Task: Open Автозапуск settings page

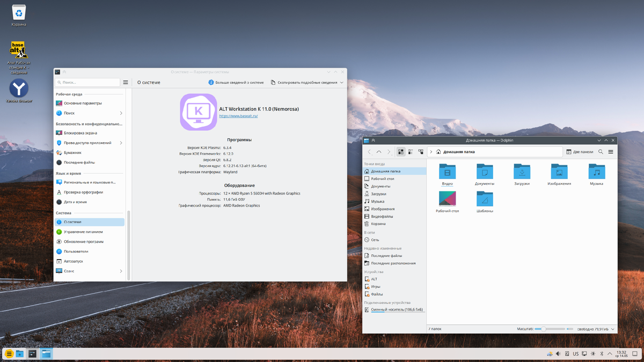Action: click(90, 261)
